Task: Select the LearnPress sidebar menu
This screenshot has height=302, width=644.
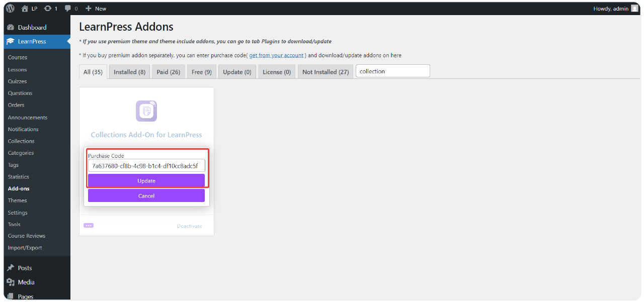Action: tap(37, 42)
